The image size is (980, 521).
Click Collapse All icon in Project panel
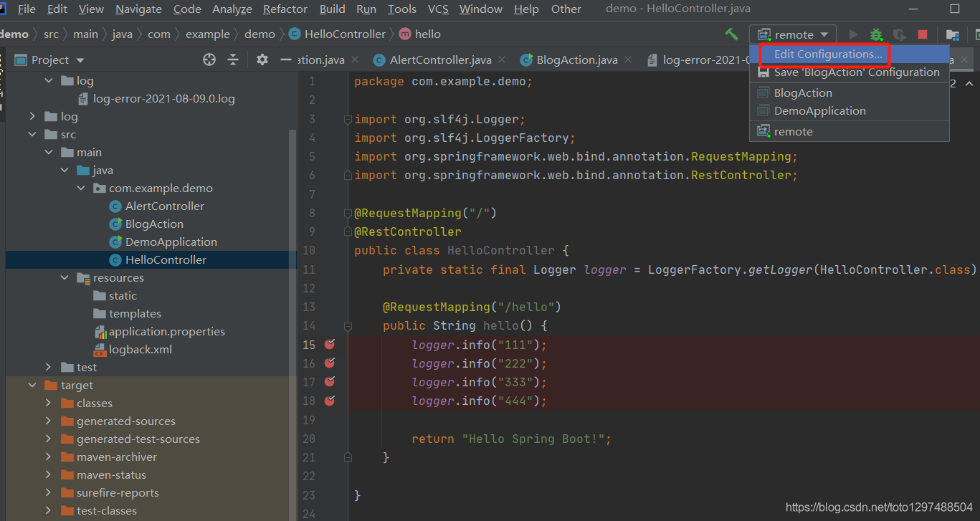(x=233, y=59)
